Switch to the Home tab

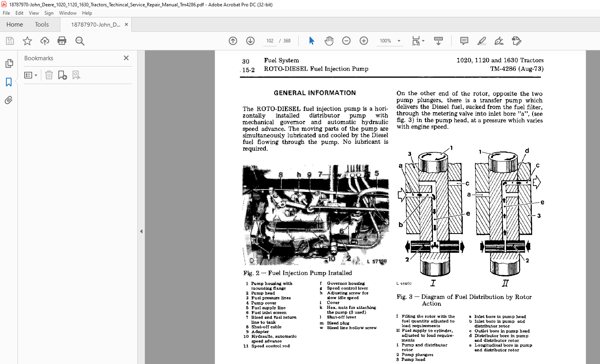(x=15, y=25)
